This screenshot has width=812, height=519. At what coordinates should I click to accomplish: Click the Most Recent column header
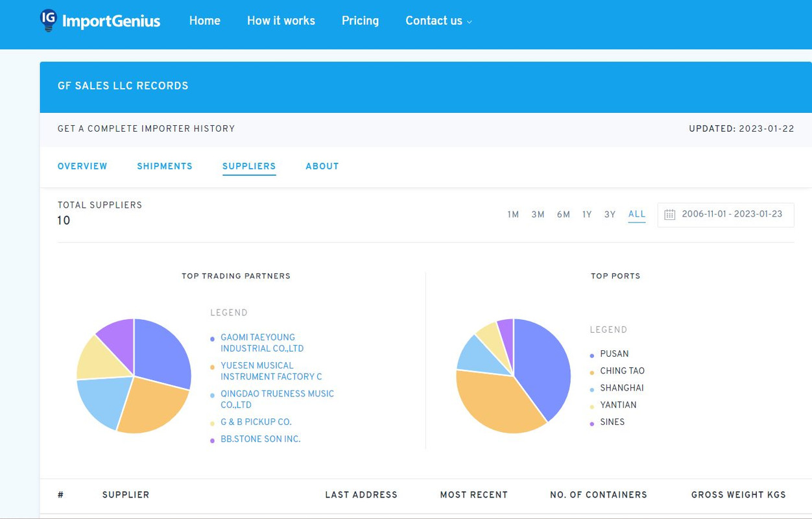(474, 494)
